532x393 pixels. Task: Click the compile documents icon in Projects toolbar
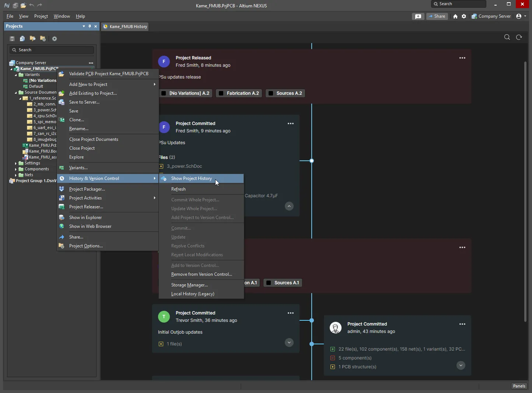22,39
